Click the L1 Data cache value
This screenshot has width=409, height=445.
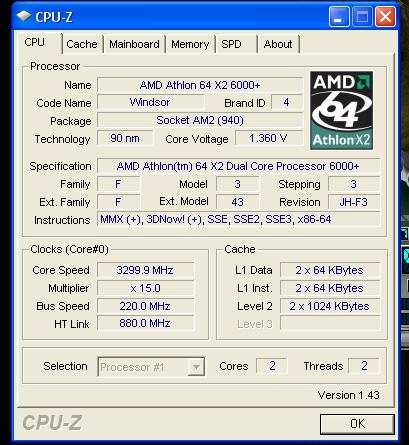click(x=330, y=270)
